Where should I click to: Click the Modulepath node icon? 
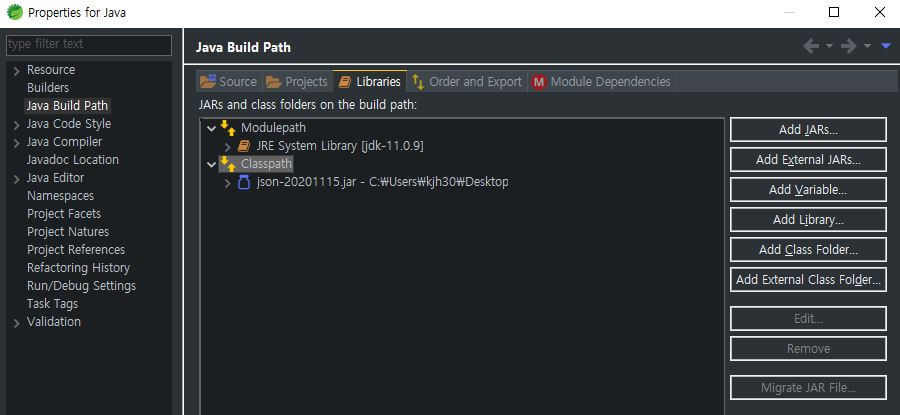(228, 127)
